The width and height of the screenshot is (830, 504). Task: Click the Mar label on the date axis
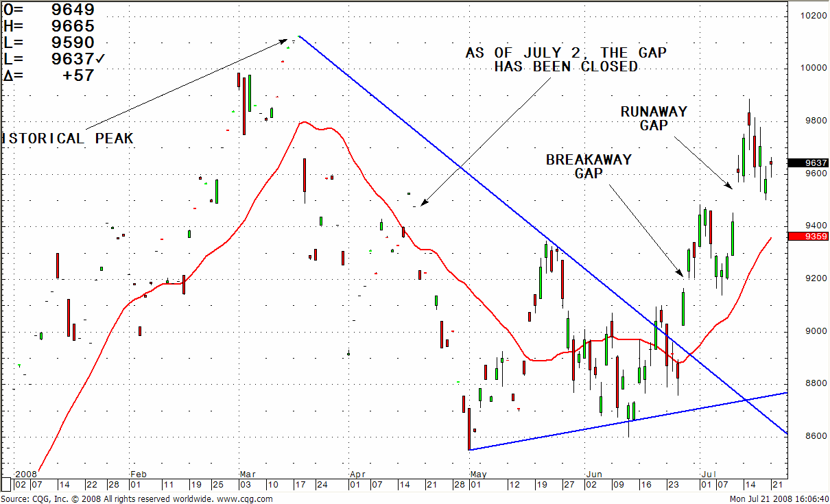[244, 474]
